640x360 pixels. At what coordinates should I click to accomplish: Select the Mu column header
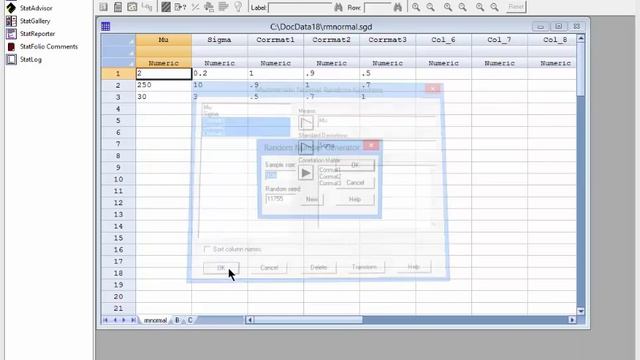[x=164, y=40]
